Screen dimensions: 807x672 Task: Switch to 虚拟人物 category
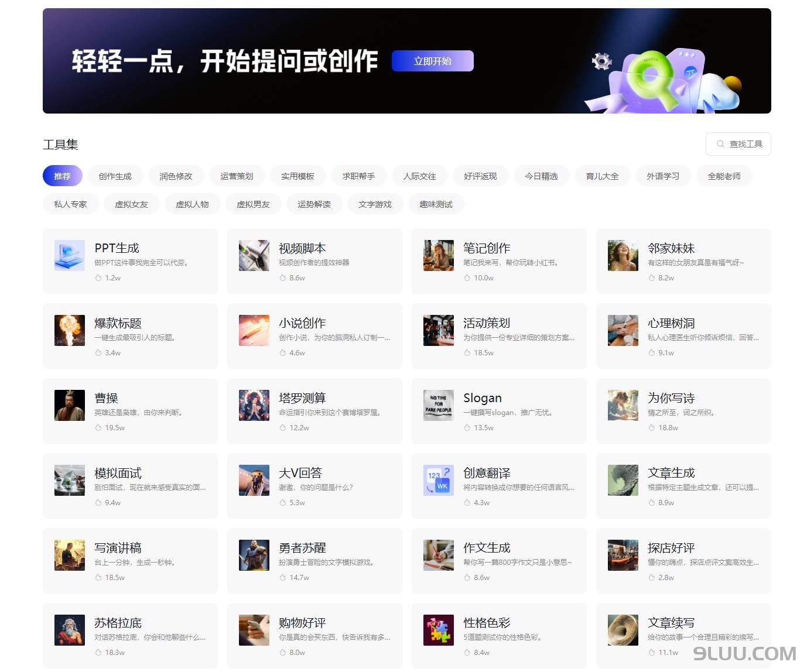coord(192,204)
